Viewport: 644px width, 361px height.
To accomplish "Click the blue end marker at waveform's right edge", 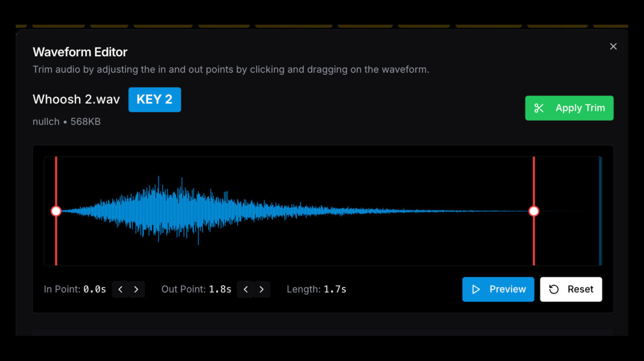I will [600, 211].
